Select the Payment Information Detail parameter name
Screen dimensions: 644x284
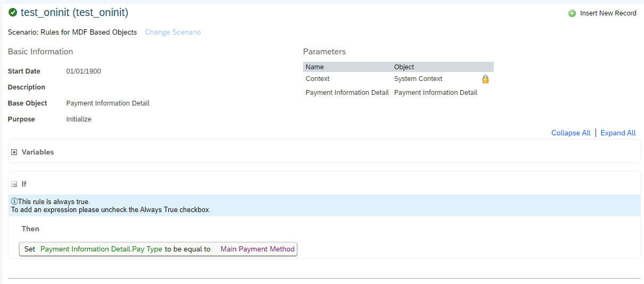click(x=347, y=93)
